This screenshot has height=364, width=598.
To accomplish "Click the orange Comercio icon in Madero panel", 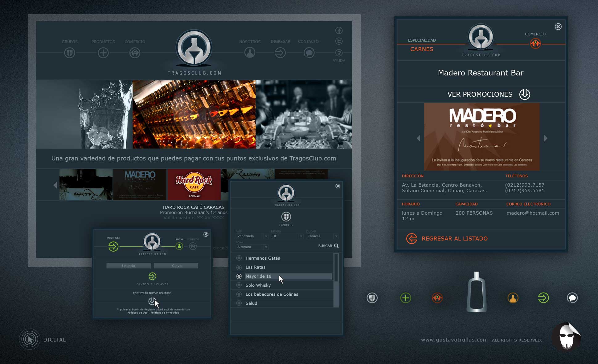I will tap(535, 44).
